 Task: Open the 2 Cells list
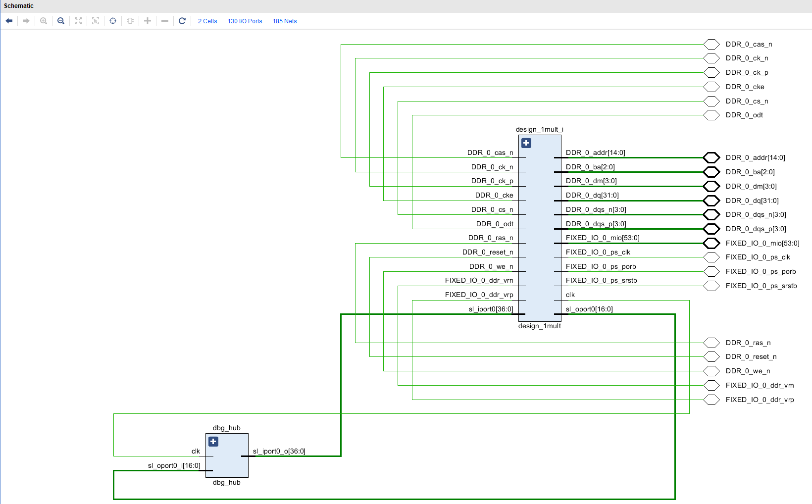click(x=207, y=21)
